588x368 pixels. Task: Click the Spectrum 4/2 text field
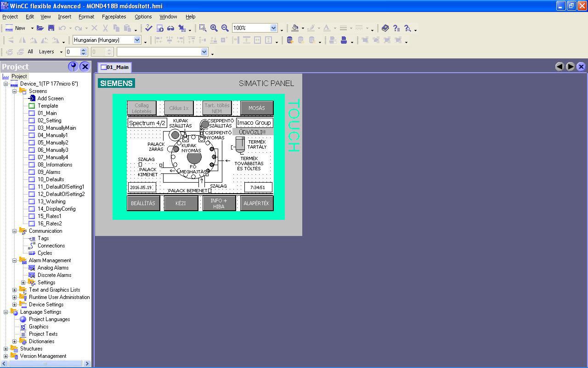pyautogui.click(x=147, y=123)
